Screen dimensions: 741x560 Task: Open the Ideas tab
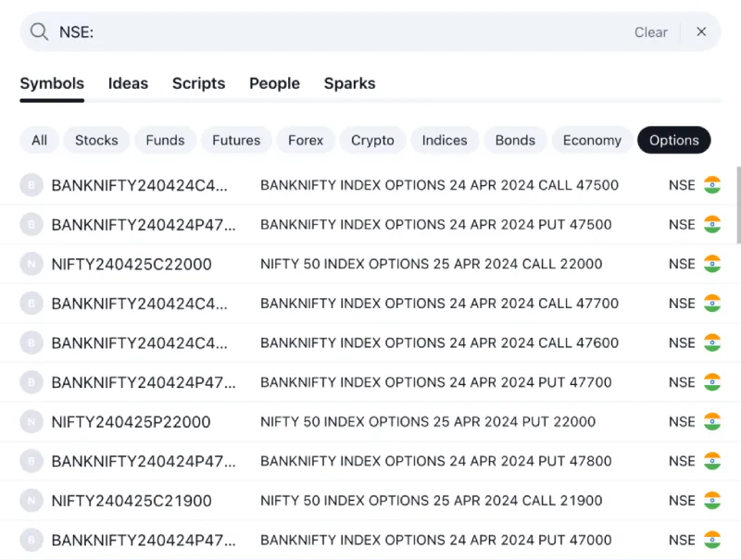(128, 83)
